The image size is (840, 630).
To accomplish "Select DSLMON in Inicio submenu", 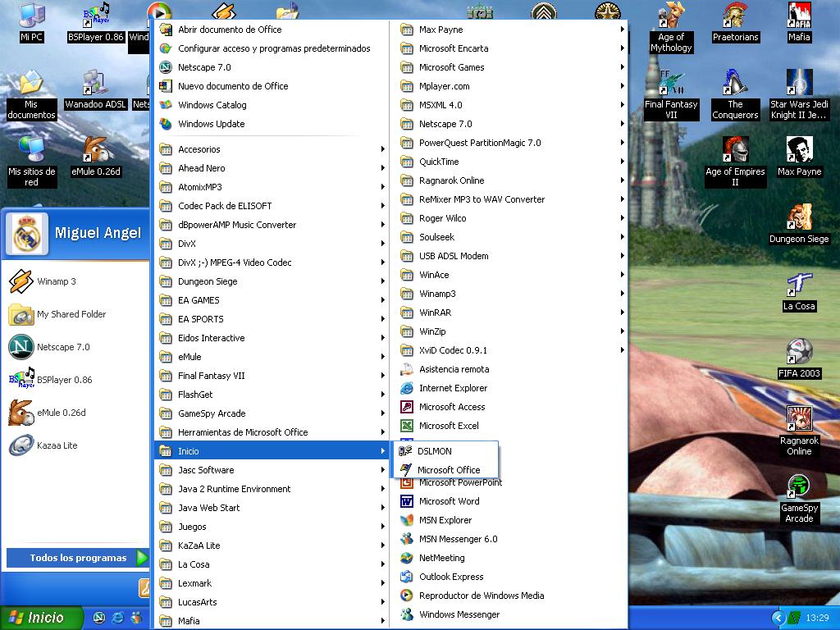I will coord(435,451).
